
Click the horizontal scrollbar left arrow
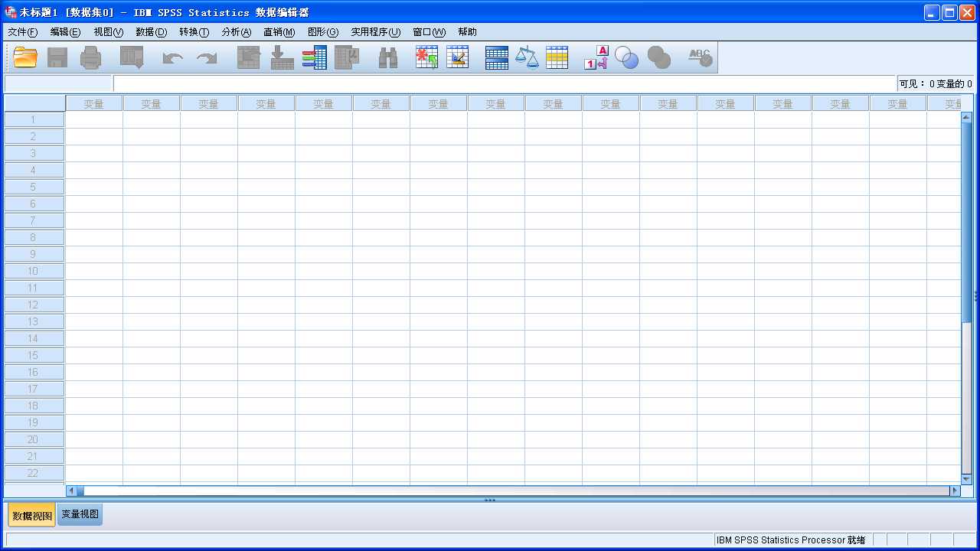tap(71, 491)
